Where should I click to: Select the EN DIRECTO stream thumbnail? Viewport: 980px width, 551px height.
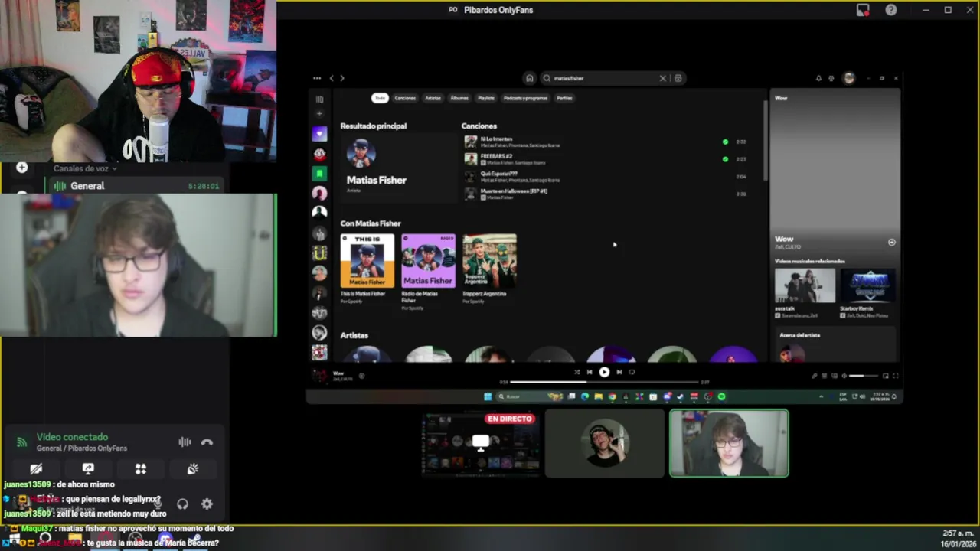point(481,443)
